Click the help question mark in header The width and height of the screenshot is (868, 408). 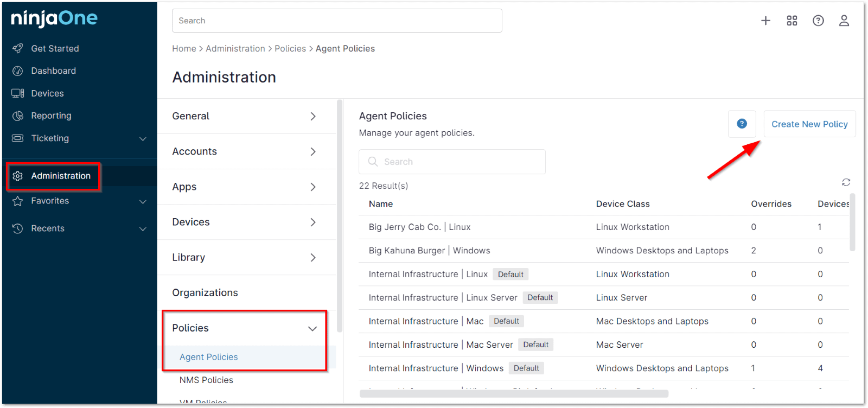(818, 21)
